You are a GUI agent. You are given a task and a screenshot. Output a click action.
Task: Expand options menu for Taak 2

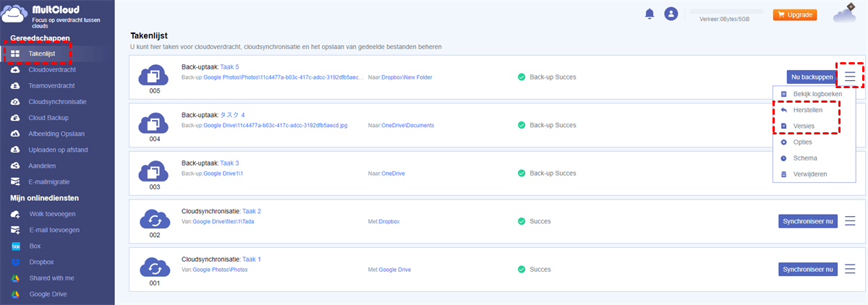point(850,221)
